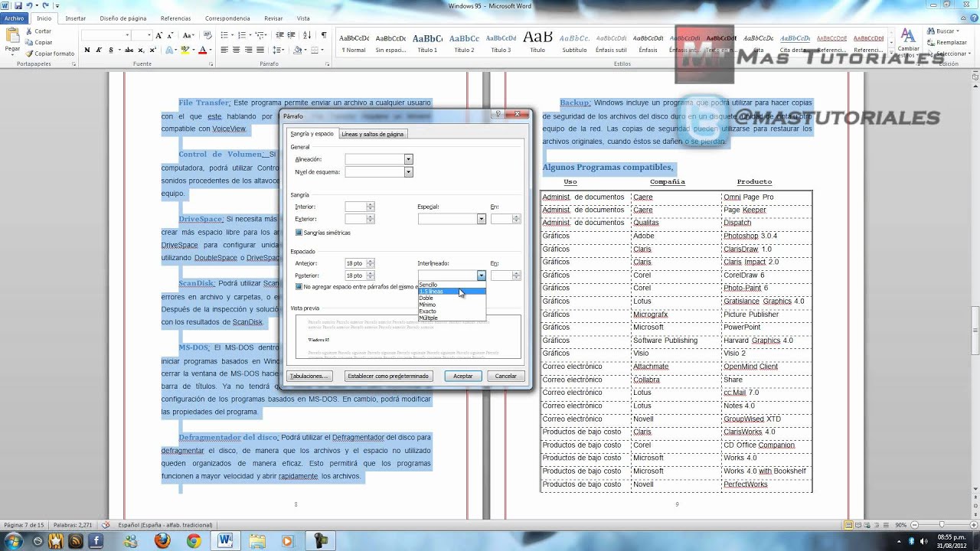Toggle show paragraph marks icon
Image resolution: width=980 pixels, height=551 pixels.
323,35
